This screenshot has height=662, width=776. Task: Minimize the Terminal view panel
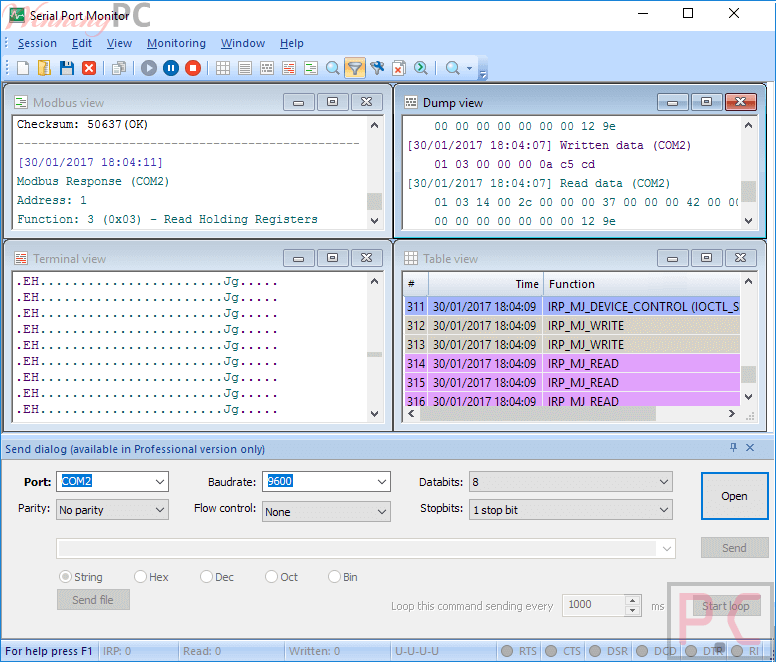298,258
